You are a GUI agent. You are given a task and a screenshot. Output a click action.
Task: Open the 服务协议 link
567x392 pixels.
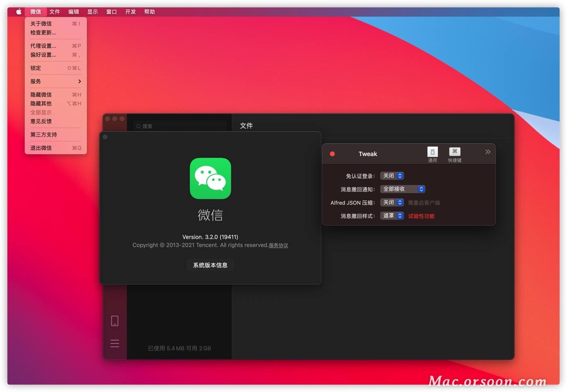coord(278,245)
